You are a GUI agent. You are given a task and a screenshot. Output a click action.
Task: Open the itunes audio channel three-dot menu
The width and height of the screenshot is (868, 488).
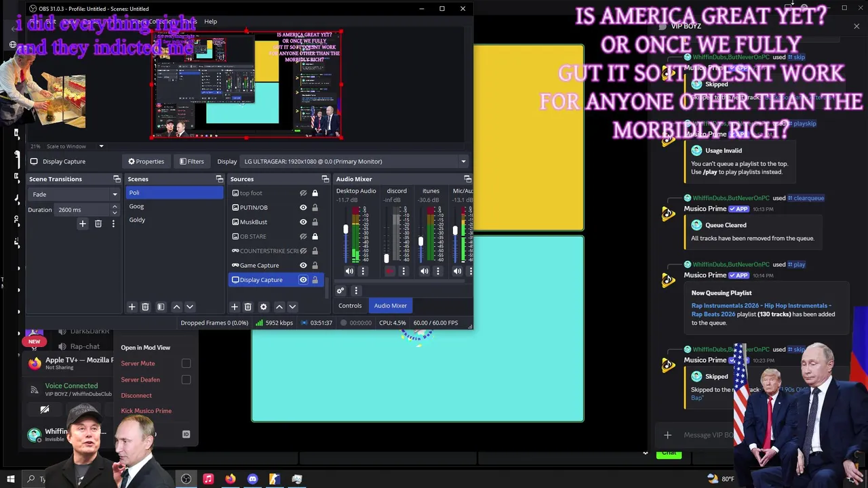coord(437,271)
